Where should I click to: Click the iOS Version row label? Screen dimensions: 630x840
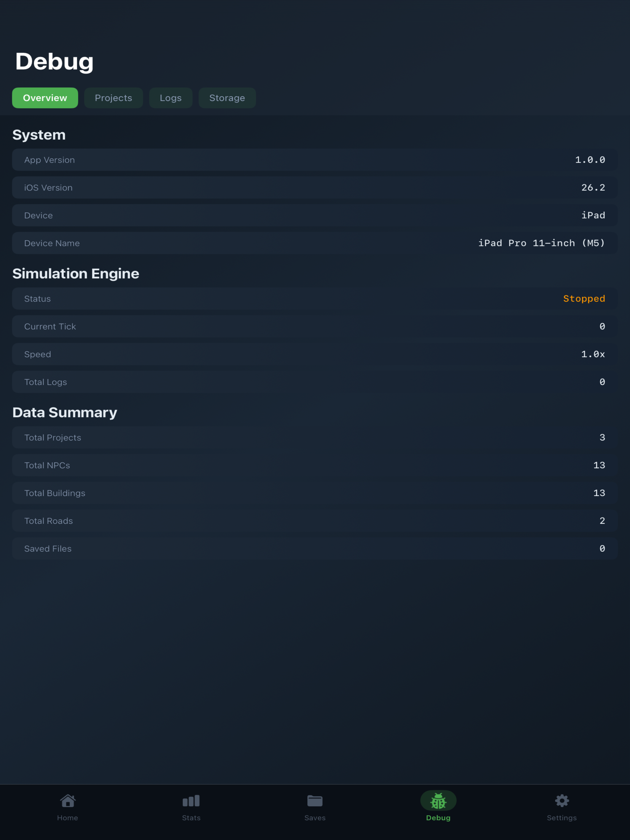[x=48, y=188]
